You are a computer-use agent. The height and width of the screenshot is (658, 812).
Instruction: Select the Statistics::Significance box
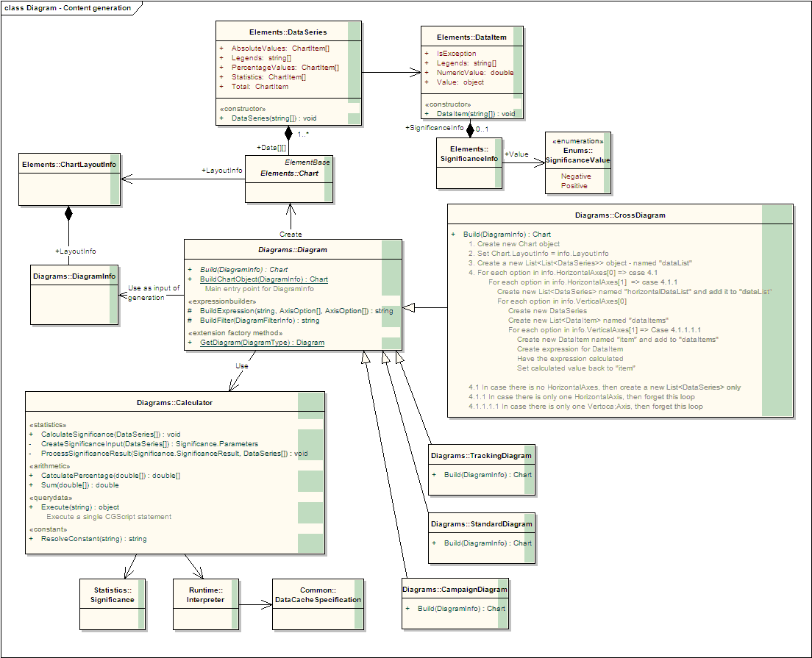click(113, 595)
